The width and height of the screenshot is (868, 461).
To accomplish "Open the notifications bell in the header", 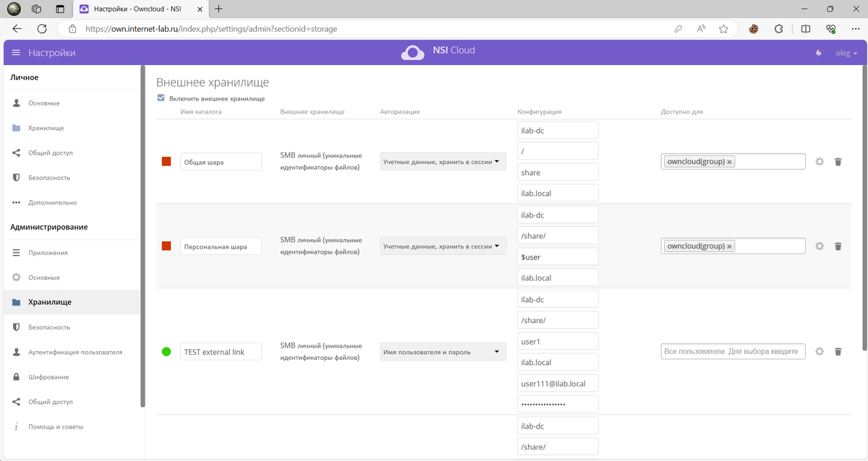I will pyautogui.click(x=819, y=53).
